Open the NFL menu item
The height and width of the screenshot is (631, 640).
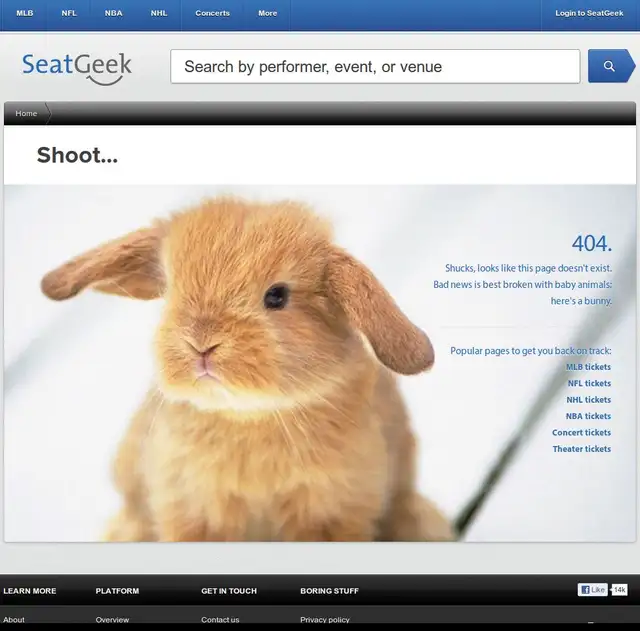(x=69, y=13)
